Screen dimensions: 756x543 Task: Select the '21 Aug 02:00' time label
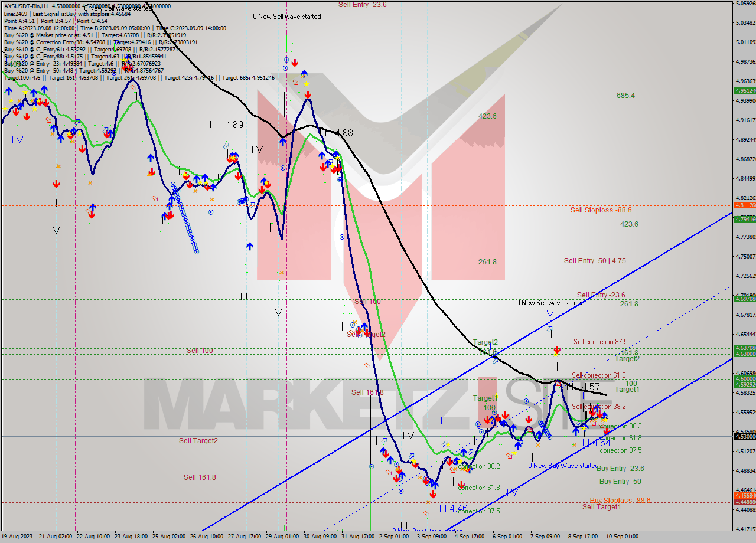click(x=55, y=537)
